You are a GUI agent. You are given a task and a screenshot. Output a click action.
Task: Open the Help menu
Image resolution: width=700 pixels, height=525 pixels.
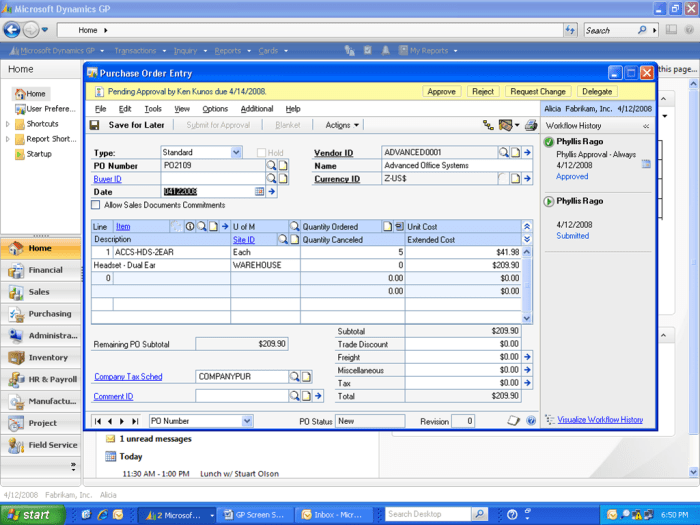293,108
